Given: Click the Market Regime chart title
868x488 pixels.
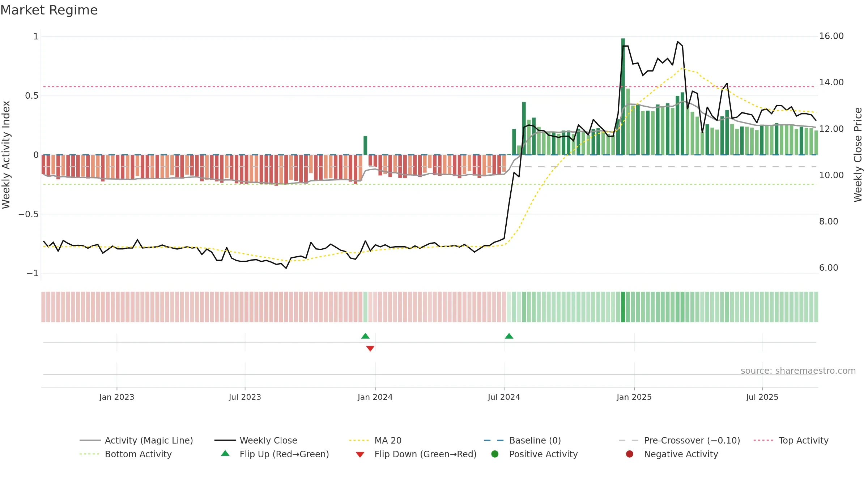Looking at the screenshot, I should click(49, 10).
